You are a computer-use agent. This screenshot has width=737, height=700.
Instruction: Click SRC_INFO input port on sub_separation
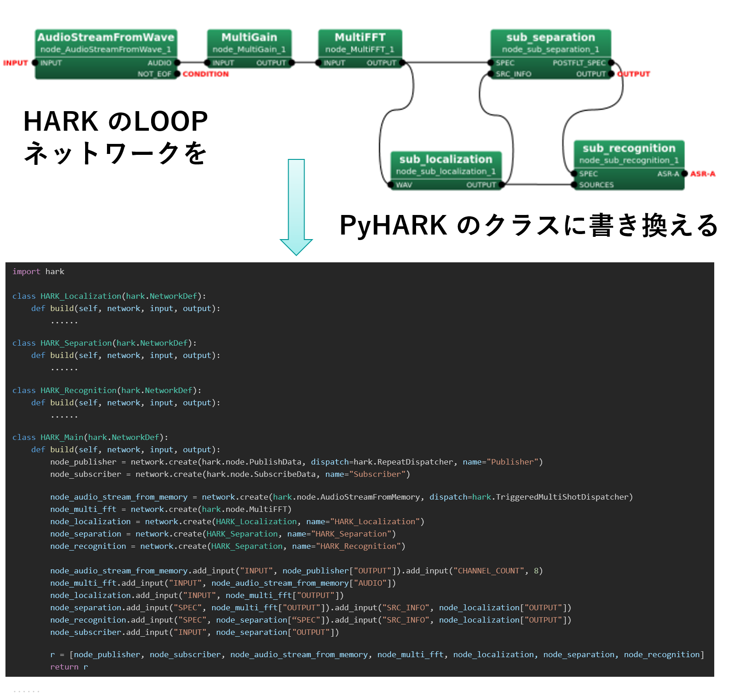click(490, 74)
